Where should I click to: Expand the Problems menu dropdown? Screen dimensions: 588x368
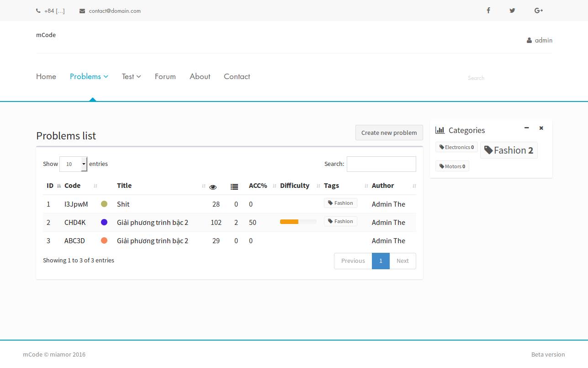pos(89,76)
